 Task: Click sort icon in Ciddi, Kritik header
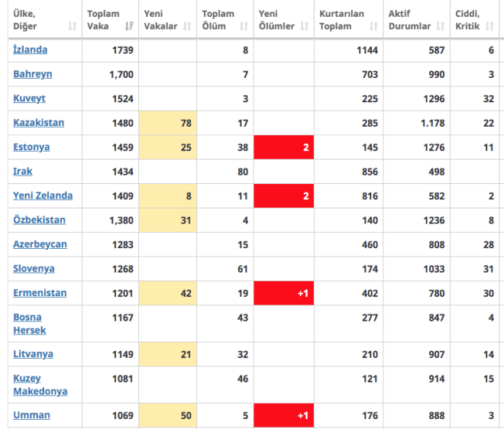point(493,27)
